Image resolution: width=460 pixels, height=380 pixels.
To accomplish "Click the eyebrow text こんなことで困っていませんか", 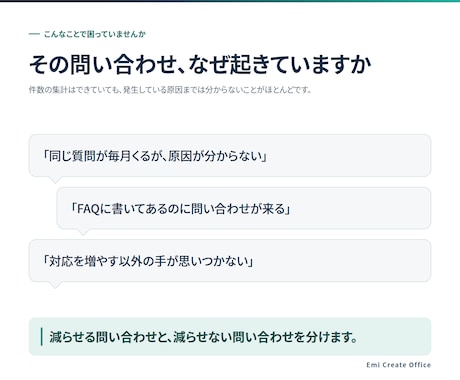I will click(x=95, y=34).
